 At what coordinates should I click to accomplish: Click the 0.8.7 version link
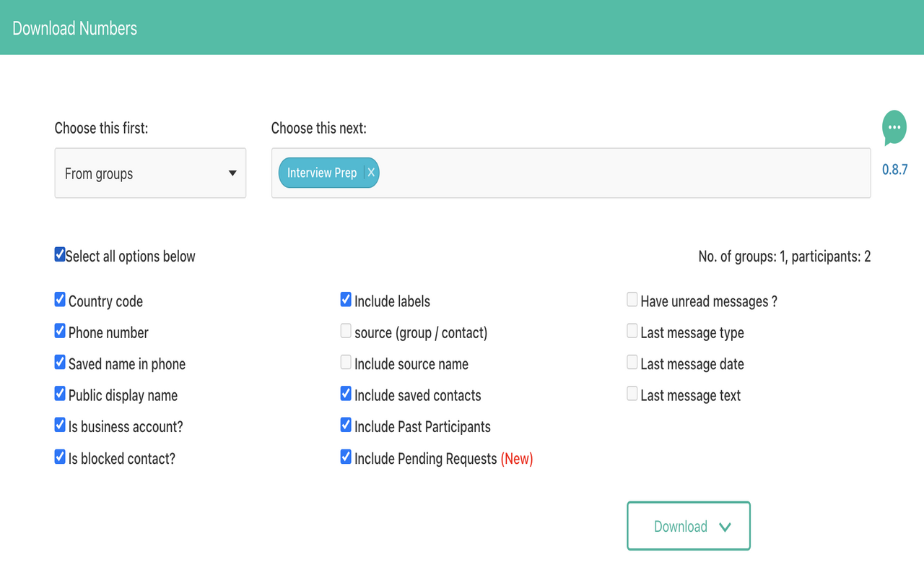pyautogui.click(x=894, y=170)
